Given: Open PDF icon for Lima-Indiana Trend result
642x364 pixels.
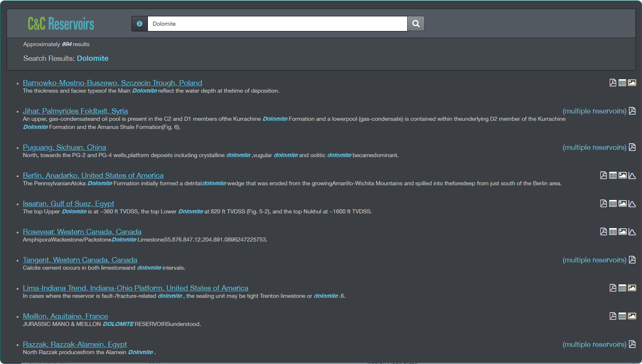Looking at the screenshot, I should (x=613, y=288).
